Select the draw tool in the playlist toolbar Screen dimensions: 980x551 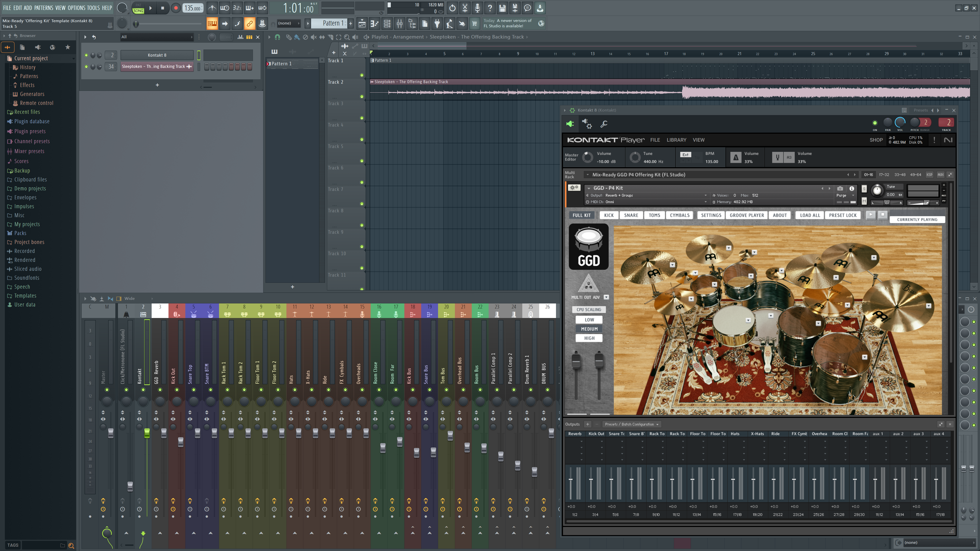[x=289, y=37]
